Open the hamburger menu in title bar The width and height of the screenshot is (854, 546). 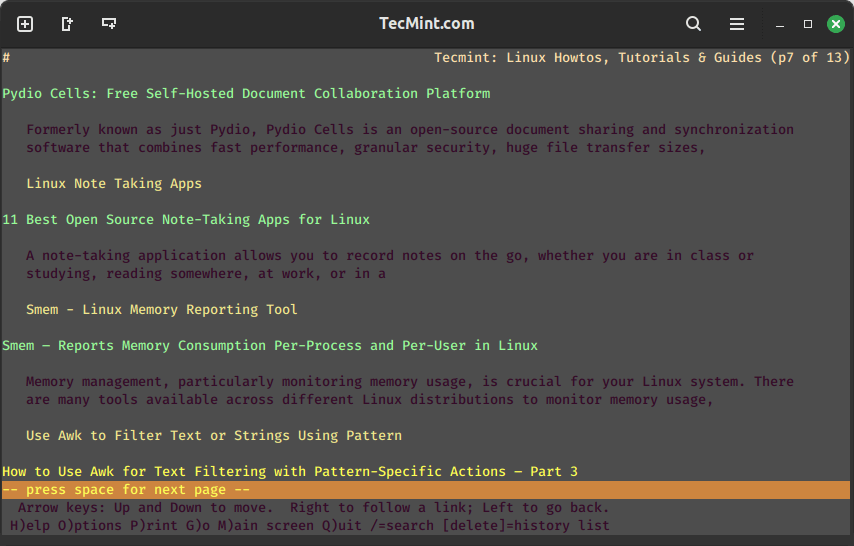point(737,24)
